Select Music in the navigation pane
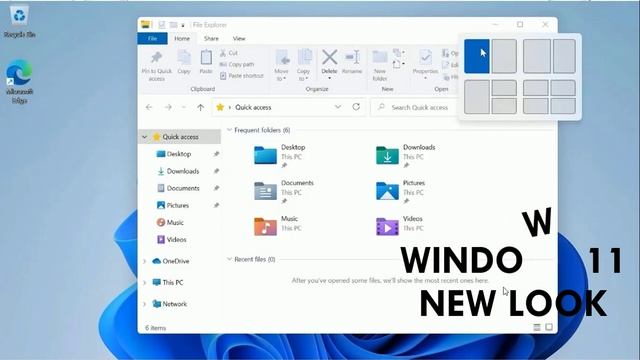 coord(175,222)
